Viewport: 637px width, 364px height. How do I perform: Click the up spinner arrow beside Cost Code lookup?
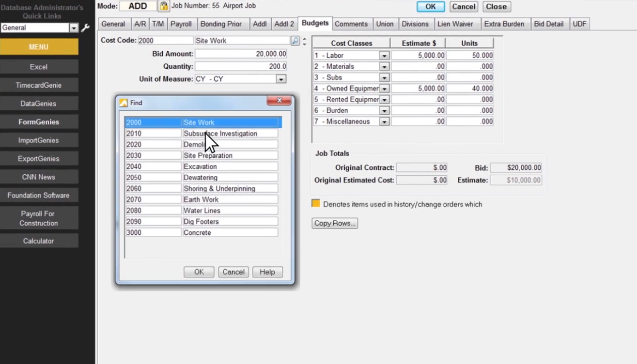pyautogui.click(x=304, y=38)
